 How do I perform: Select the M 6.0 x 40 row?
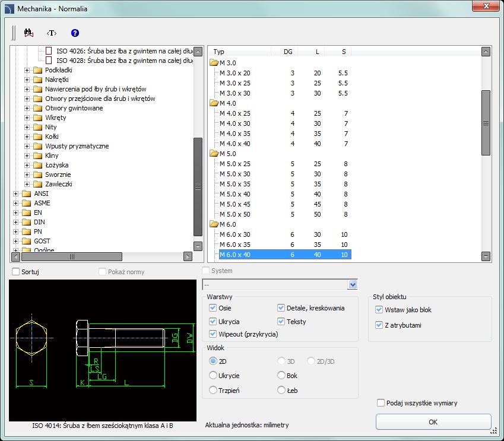285,255
